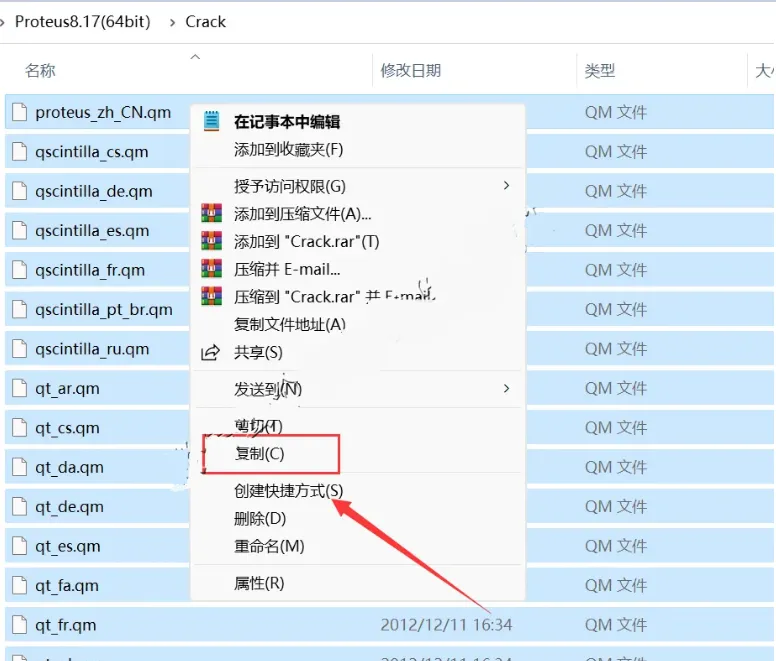Click the WinRAR icon beside 添加到压缩文件(A)...
The width and height of the screenshot is (776, 661).
coord(211,213)
